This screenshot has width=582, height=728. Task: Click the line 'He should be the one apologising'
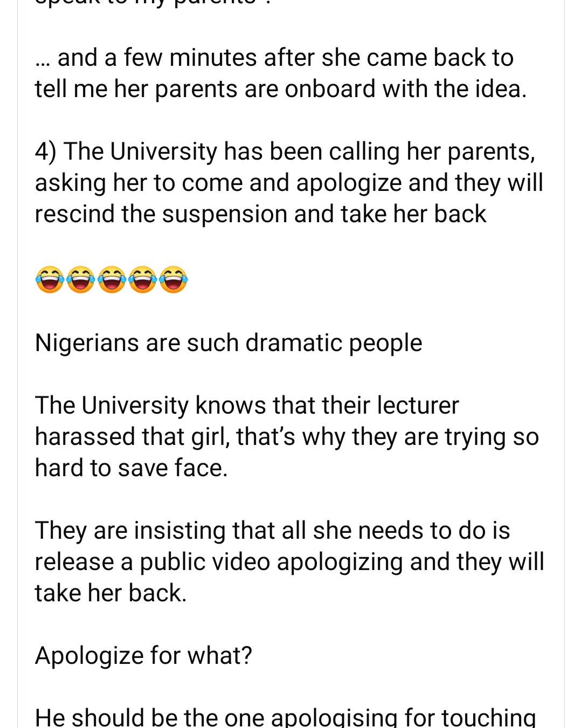point(285,717)
